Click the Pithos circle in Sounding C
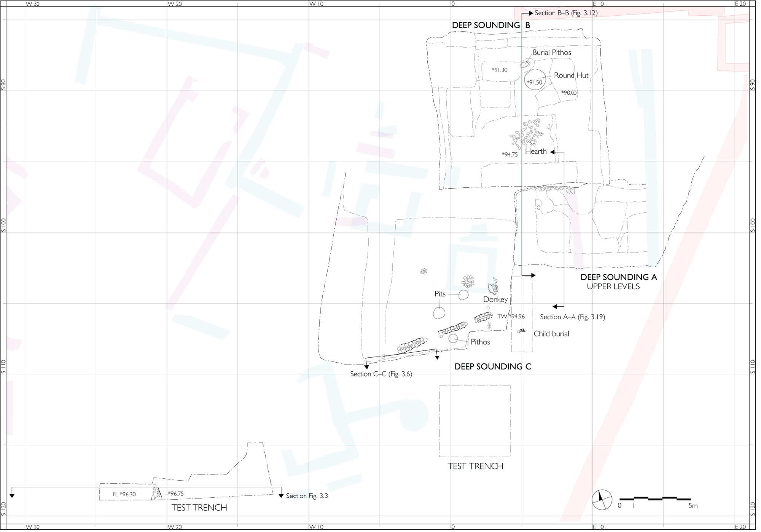This screenshot has height=532, width=761. coord(453,338)
